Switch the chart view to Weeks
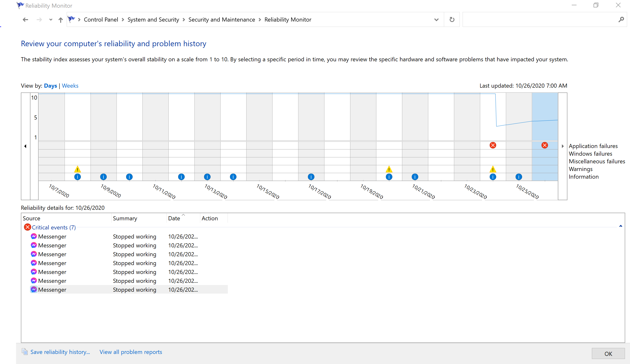The width and height of the screenshot is (630, 364). coord(70,86)
